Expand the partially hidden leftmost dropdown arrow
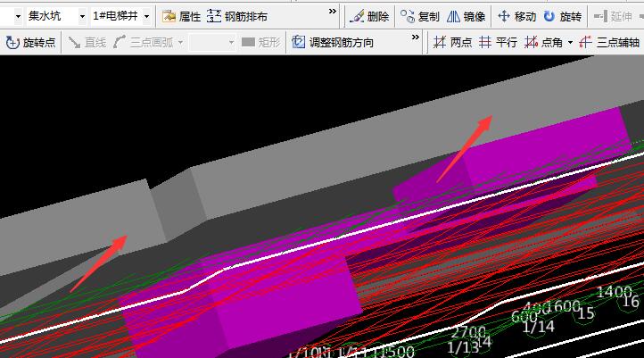 click(x=18, y=16)
